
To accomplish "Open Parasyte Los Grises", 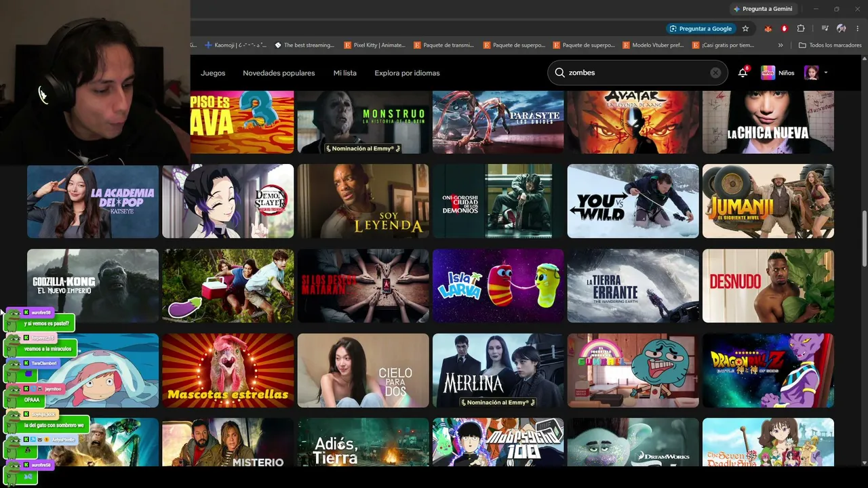I will pyautogui.click(x=498, y=122).
